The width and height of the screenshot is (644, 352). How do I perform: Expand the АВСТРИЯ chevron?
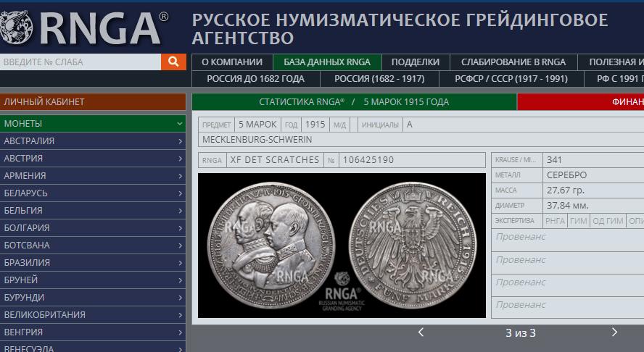click(x=180, y=159)
